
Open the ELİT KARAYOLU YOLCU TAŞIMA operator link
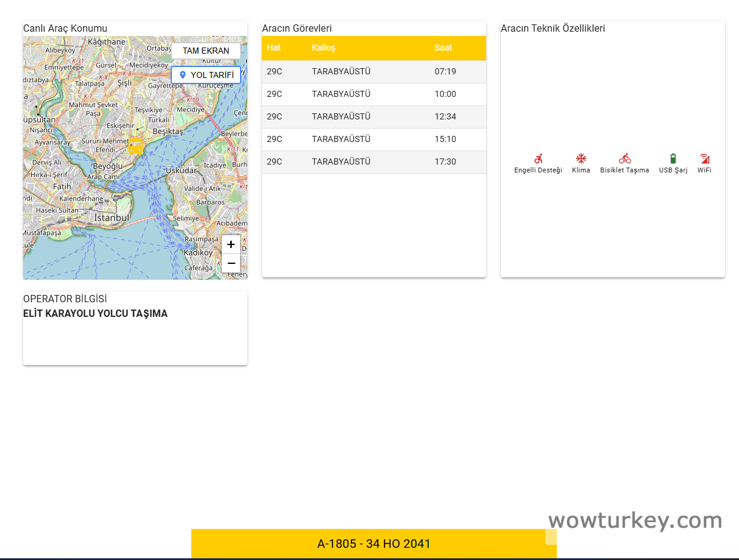click(95, 313)
